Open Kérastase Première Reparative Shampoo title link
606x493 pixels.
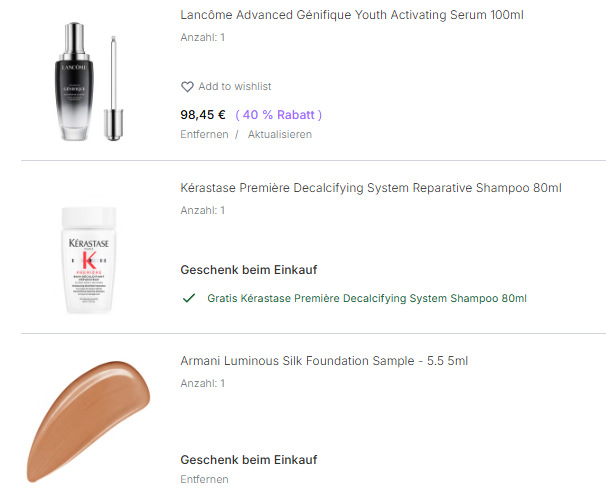(x=371, y=188)
